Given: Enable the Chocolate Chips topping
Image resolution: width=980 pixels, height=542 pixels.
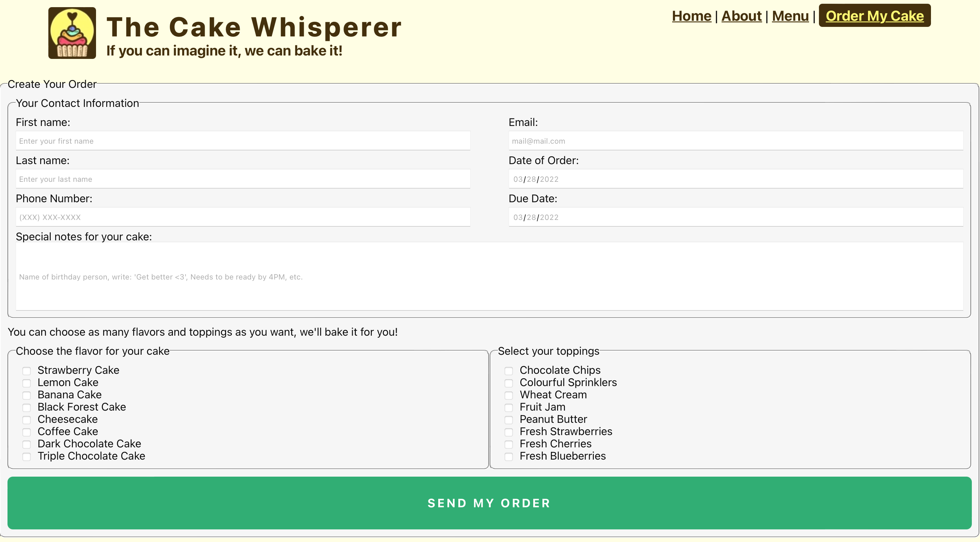Looking at the screenshot, I should (x=509, y=371).
